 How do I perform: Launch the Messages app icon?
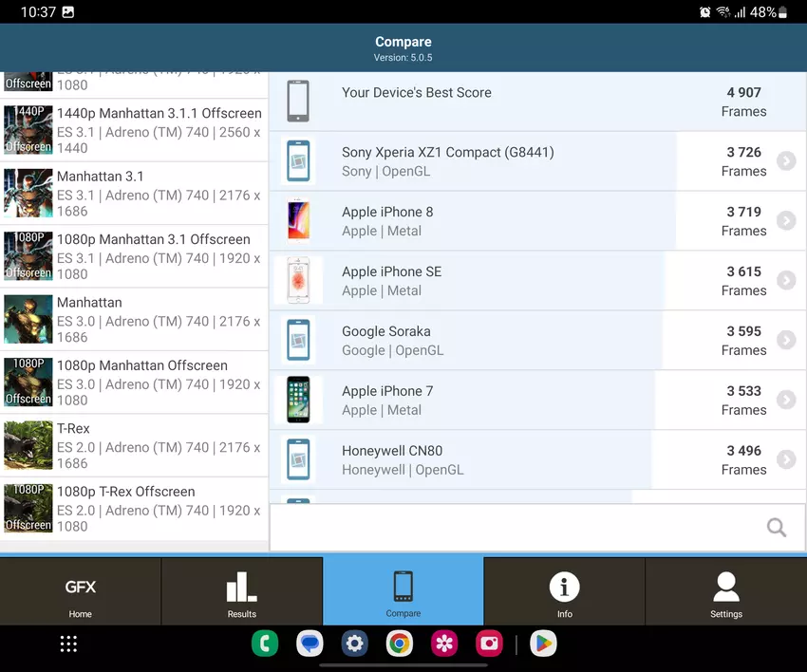click(310, 644)
